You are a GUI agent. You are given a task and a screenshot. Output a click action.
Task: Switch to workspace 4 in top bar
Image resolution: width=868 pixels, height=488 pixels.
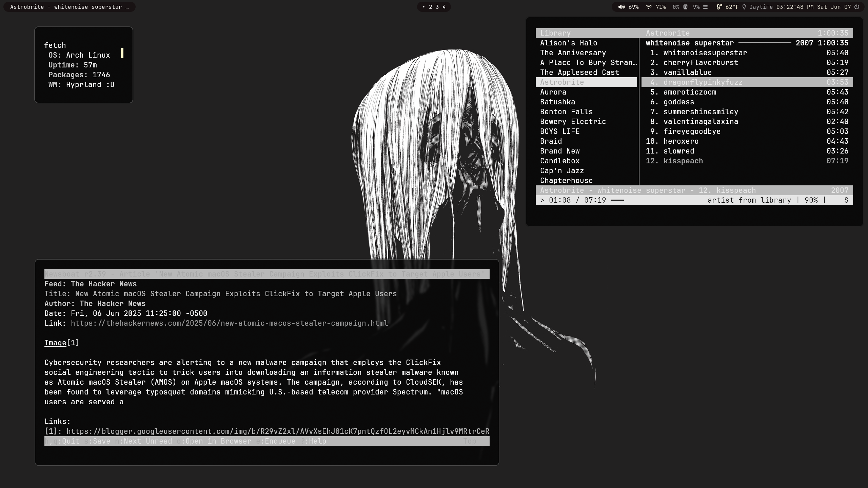click(444, 7)
